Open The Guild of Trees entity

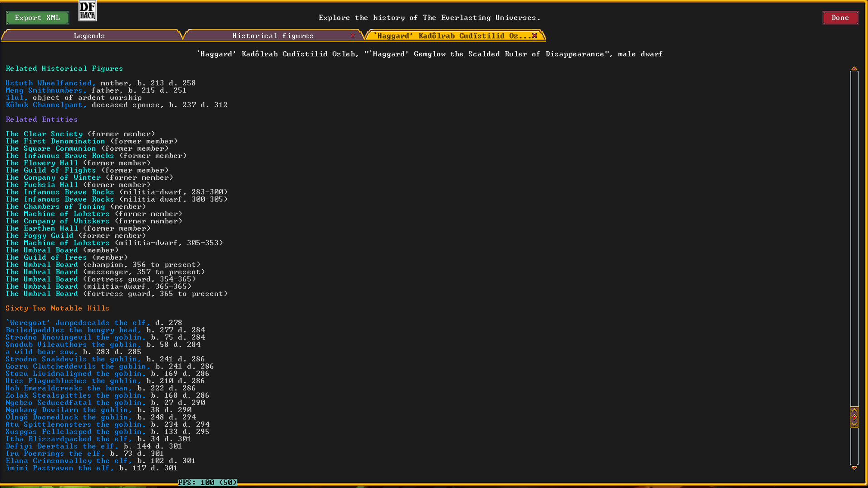pyautogui.click(x=46, y=257)
